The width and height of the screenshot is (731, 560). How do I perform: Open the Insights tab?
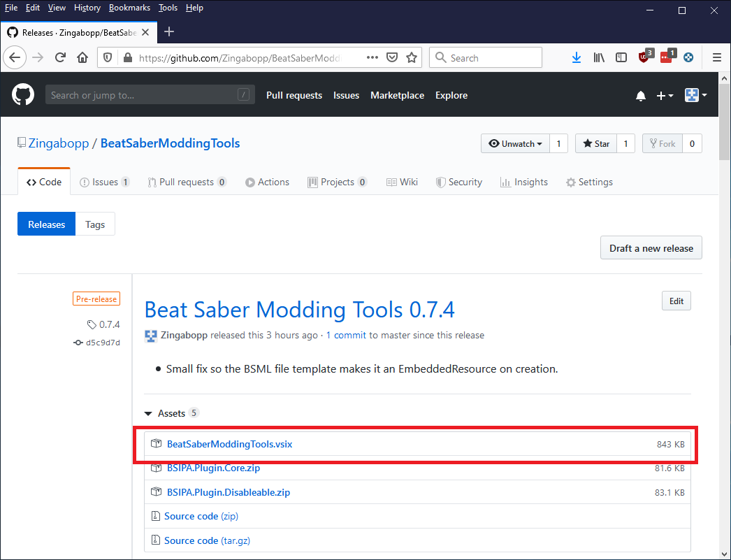click(x=524, y=182)
